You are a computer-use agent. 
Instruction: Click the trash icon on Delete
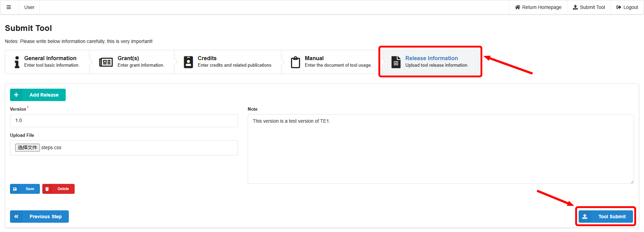tap(47, 189)
